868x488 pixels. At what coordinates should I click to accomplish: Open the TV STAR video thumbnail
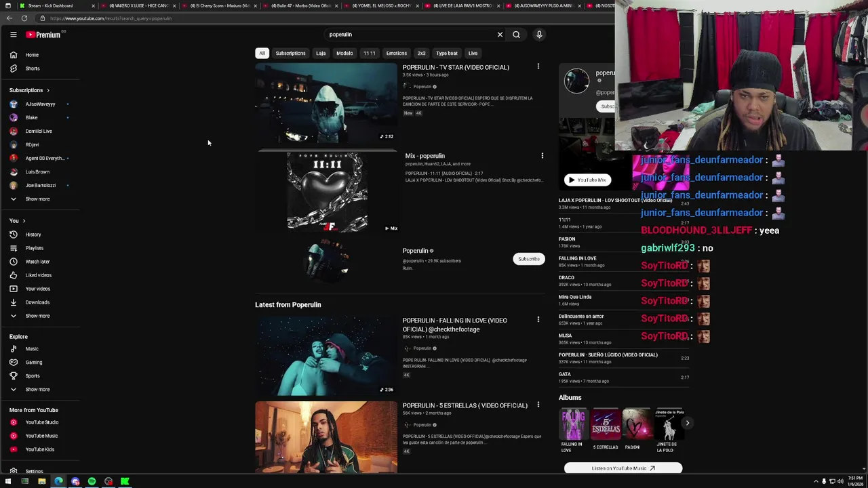point(326,103)
